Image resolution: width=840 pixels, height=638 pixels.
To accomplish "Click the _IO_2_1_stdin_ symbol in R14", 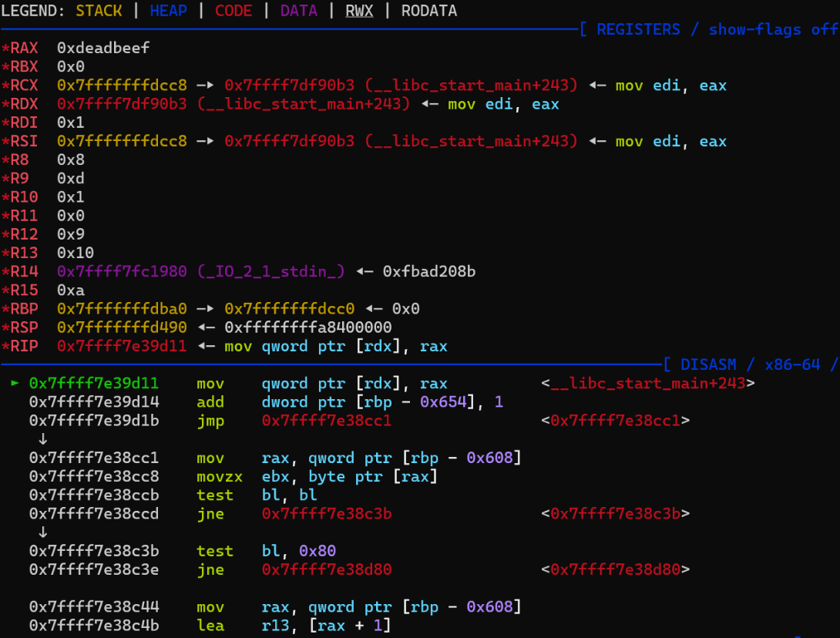I will click(273, 271).
